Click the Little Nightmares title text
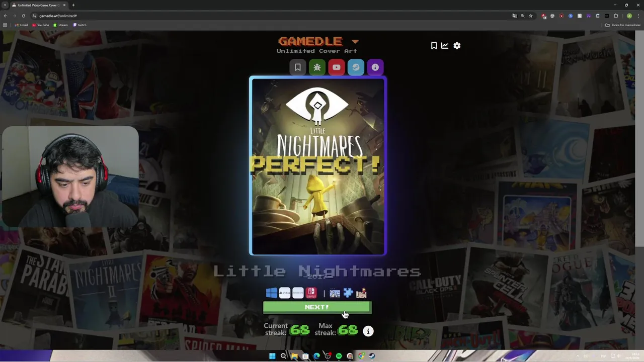This screenshot has height=362, width=644. click(x=317, y=271)
